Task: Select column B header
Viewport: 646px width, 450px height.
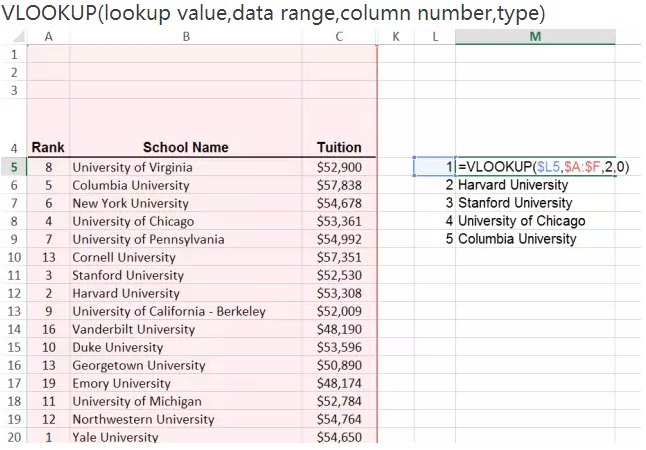Action: pyautogui.click(x=185, y=37)
